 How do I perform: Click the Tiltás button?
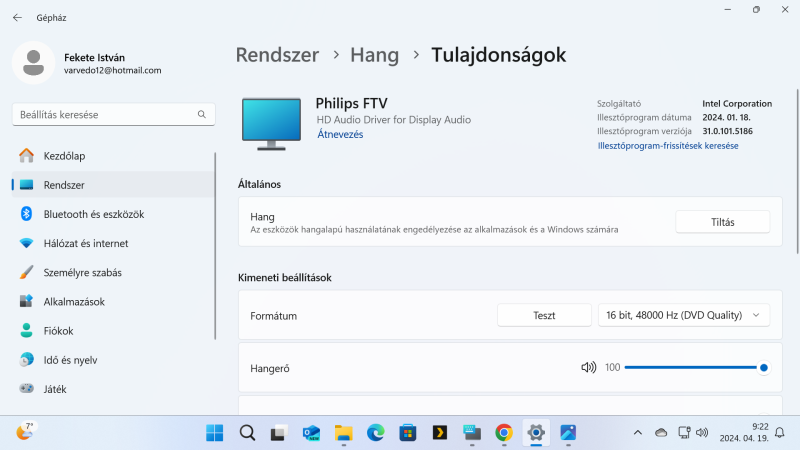click(x=722, y=222)
